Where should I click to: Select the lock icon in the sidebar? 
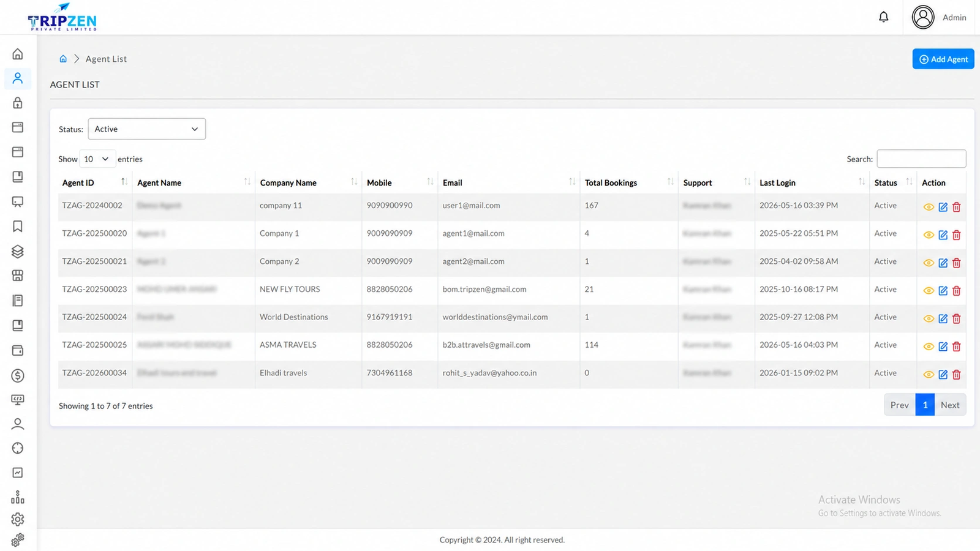18,103
